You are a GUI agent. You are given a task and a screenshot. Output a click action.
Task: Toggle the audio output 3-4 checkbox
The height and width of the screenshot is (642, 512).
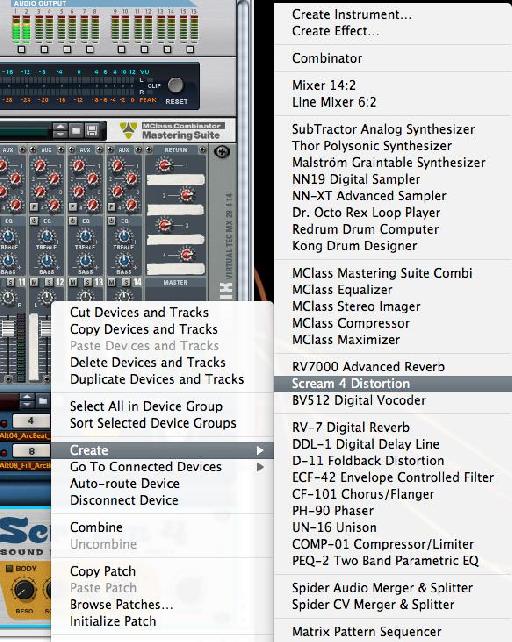(x=44, y=50)
